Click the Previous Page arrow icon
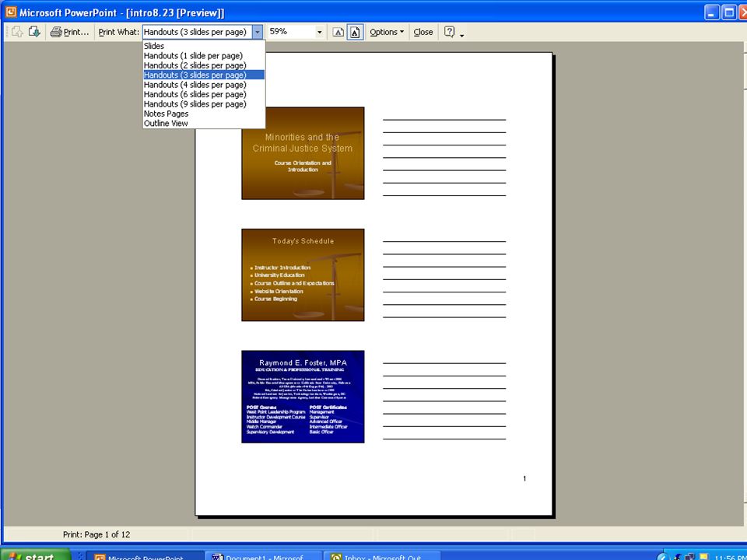 (17, 32)
